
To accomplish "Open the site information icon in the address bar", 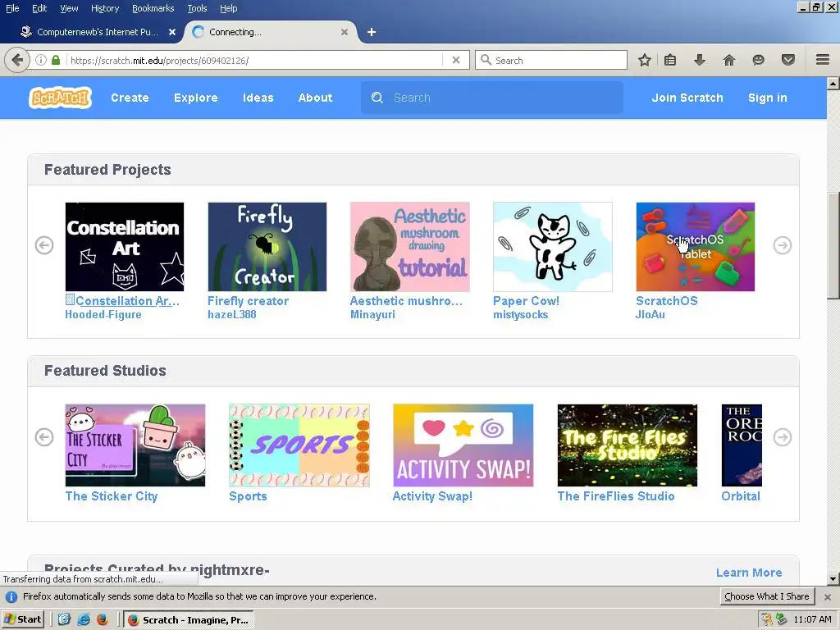I will tap(41, 60).
